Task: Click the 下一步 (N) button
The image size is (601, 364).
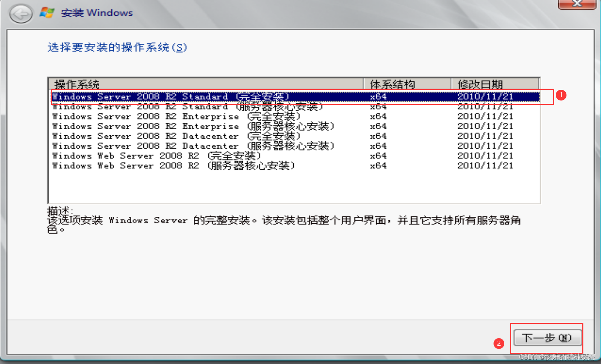Action: click(x=547, y=338)
